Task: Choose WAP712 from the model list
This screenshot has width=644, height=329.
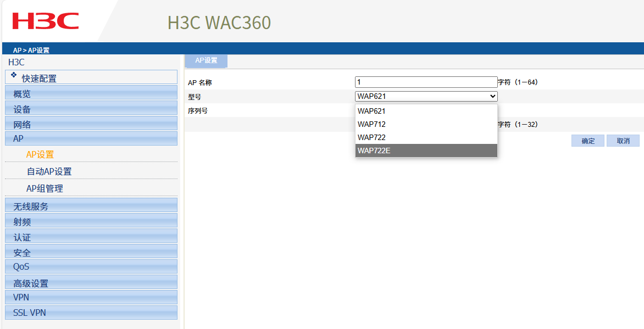Action: pos(426,124)
